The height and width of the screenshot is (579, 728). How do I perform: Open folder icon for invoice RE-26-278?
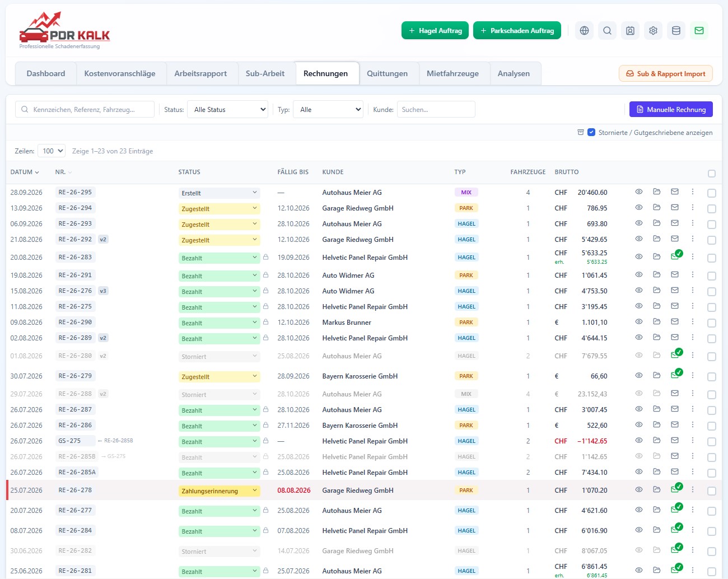tap(656, 490)
